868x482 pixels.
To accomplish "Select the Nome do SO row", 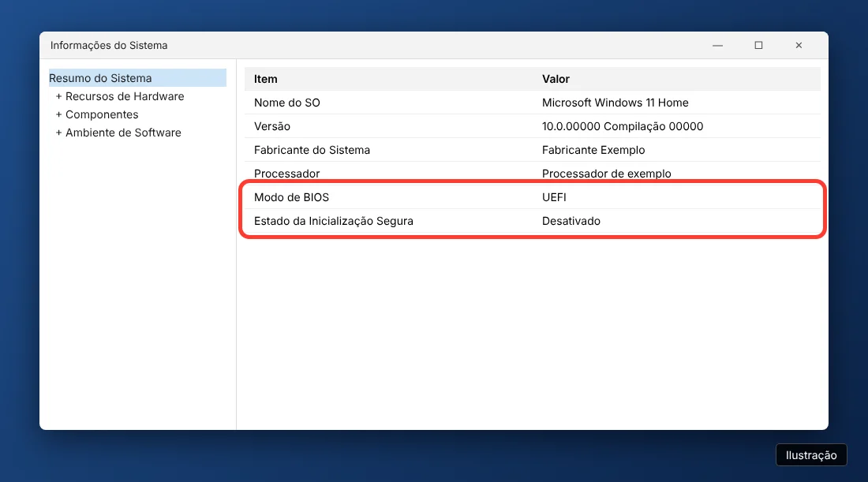I will tap(533, 103).
